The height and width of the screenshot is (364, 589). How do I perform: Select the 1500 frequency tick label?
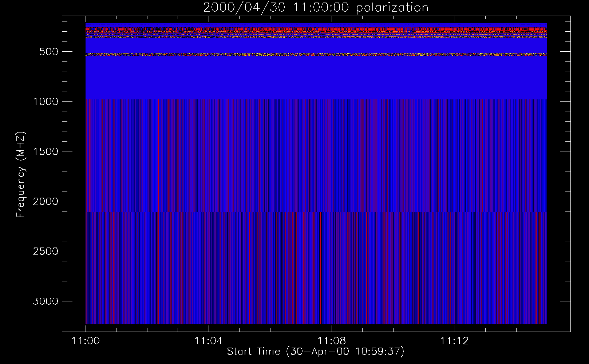tap(46, 151)
